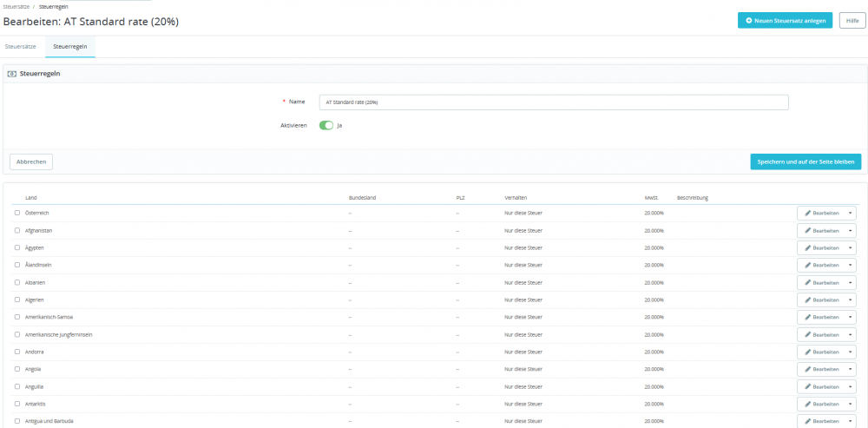Open actions dropdown in Albanien row
Image resolution: width=868 pixels, height=428 pixels.
(850, 282)
